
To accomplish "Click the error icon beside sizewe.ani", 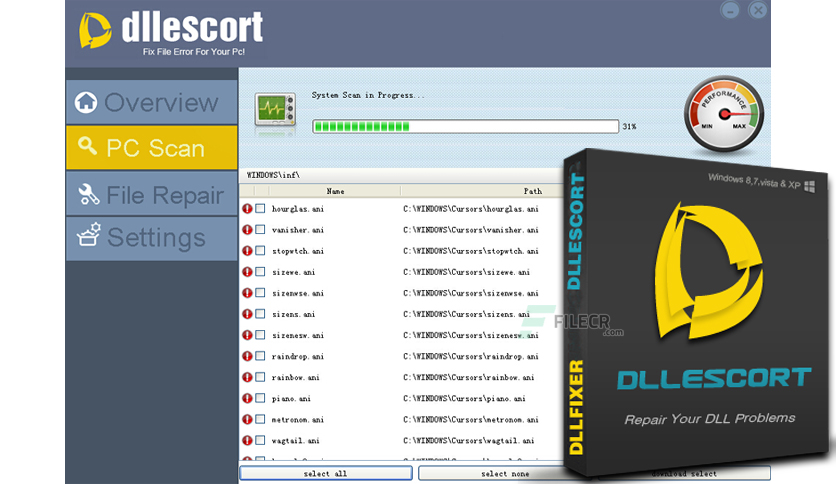I will (x=247, y=271).
